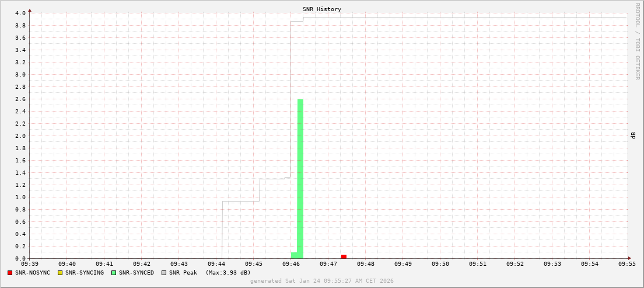
Task: Click the generated timestamp footer text
Action: click(321, 281)
